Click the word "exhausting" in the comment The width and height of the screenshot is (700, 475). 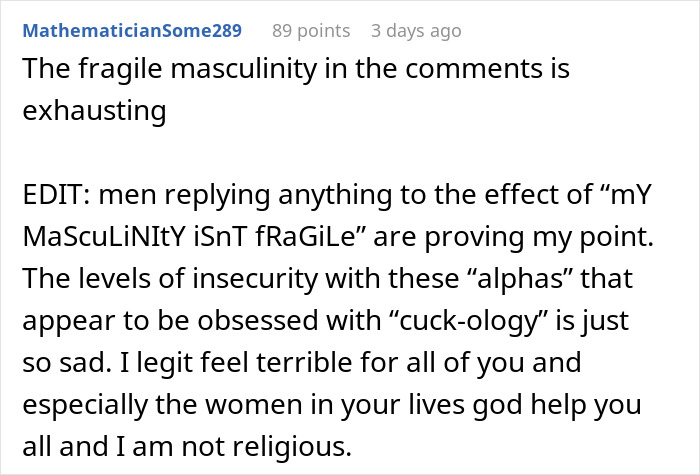coord(94,111)
